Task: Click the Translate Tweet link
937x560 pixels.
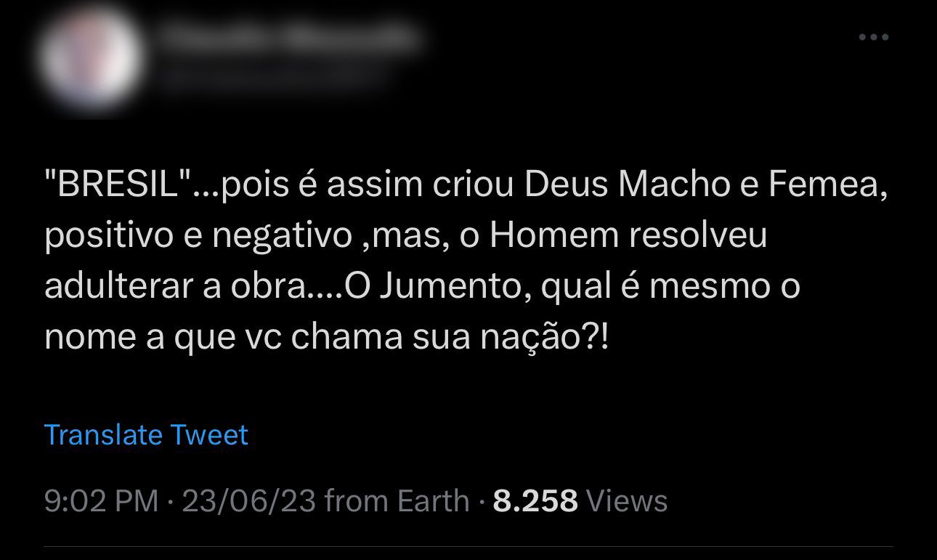Action: pos(146,434)
